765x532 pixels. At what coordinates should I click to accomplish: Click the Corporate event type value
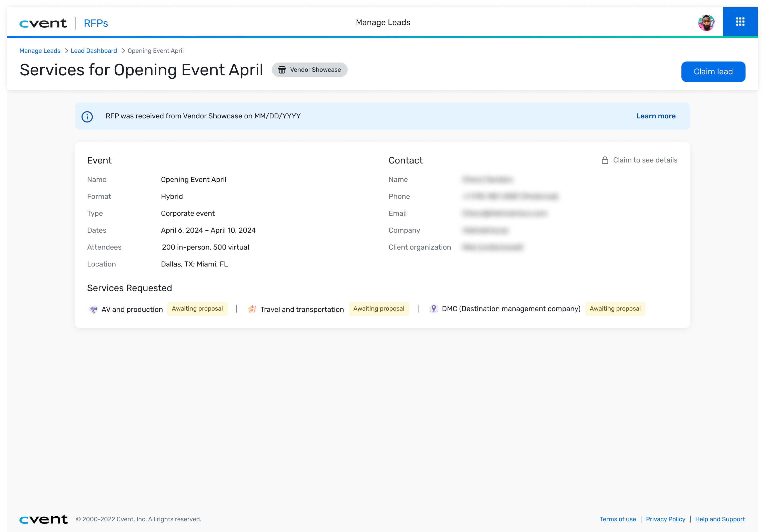(188, 213)
